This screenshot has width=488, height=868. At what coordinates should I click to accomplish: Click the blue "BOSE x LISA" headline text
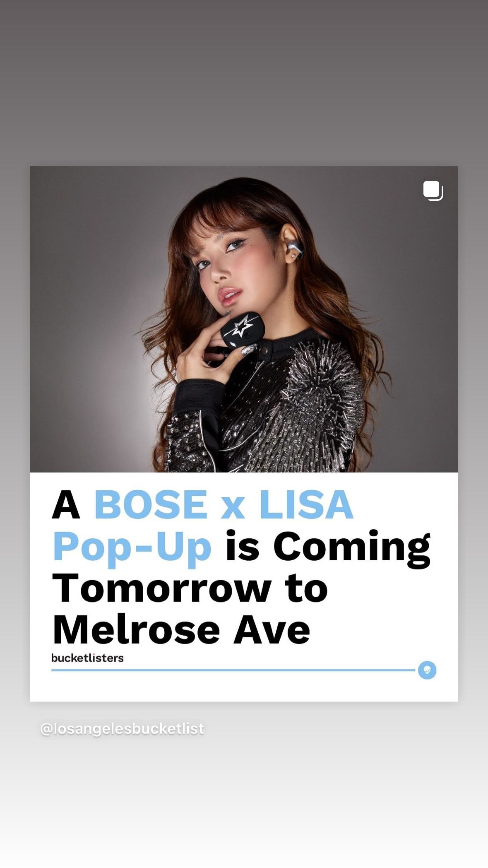[x=224, y=504]
